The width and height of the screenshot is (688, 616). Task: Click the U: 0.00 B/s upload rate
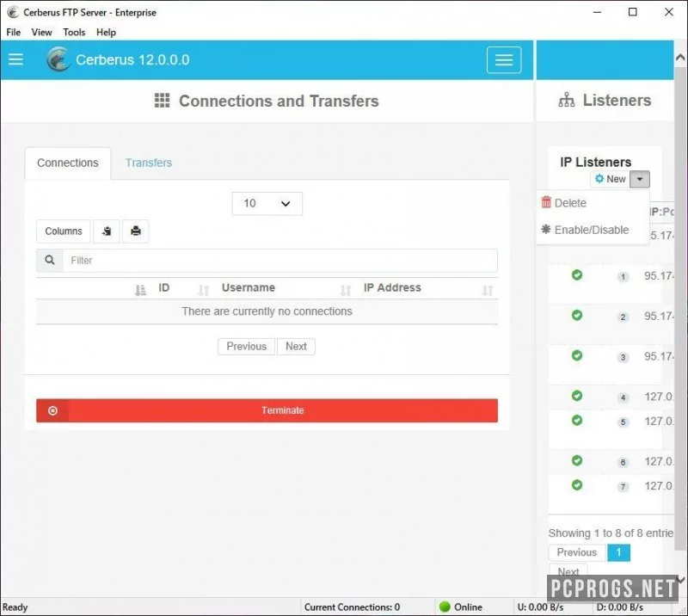coord(540,607)
